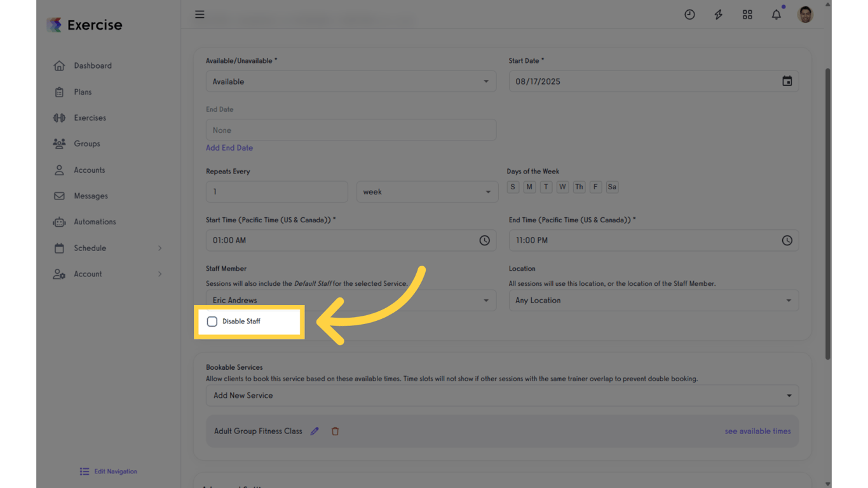This screenshot has height=488, width=868.
Task: Open the Available/Unavailable dropdown
Action: 351,81
